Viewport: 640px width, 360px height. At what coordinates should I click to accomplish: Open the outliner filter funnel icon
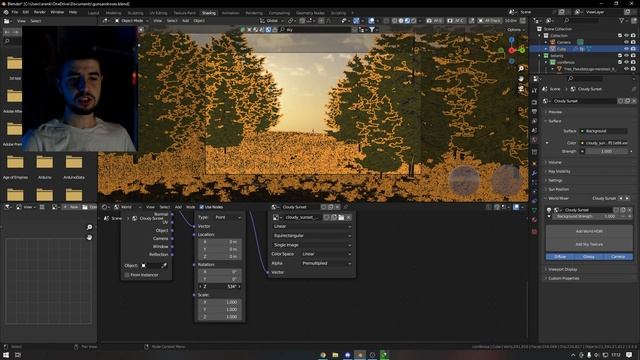pos(622,20)
